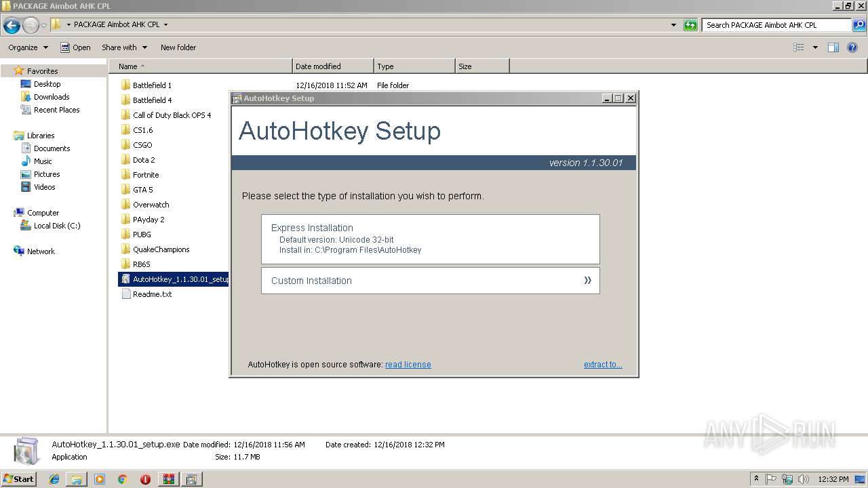Select Computer in navigation pane
The height and width of the screenshot is (488, 868).
[x=43, y=213]
